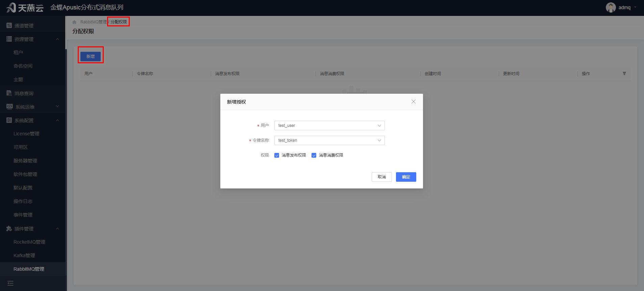Image resolution: width=644 pixels, height=291 pixels.
Task: Click the 消息消费权限 column header
Action: [332, 73]
